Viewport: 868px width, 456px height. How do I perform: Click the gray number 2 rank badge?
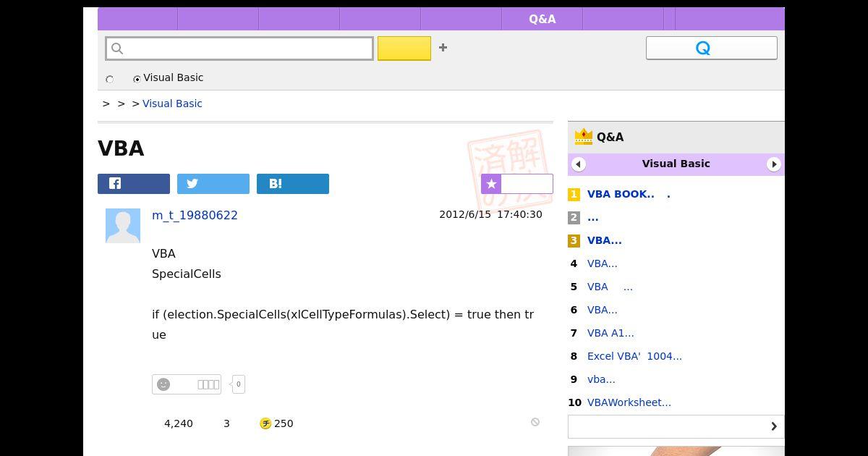[x=574, y=217]
